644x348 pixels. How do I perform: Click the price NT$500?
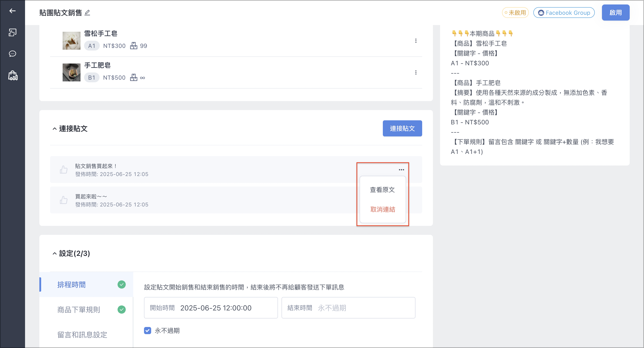[x=114, y=78]
